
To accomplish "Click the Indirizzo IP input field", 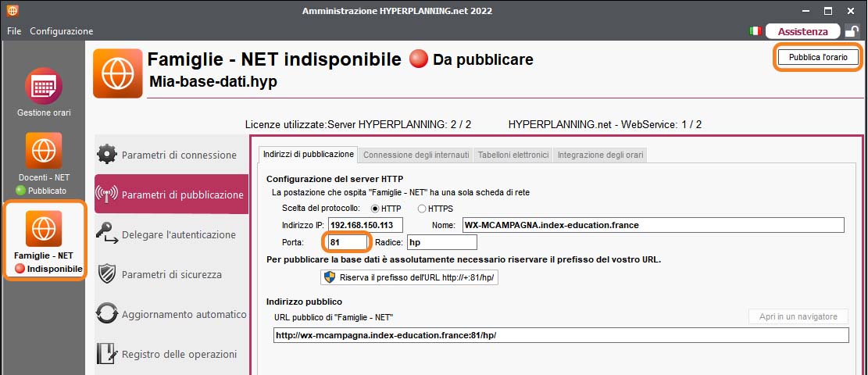I will [x=365, y=225].
